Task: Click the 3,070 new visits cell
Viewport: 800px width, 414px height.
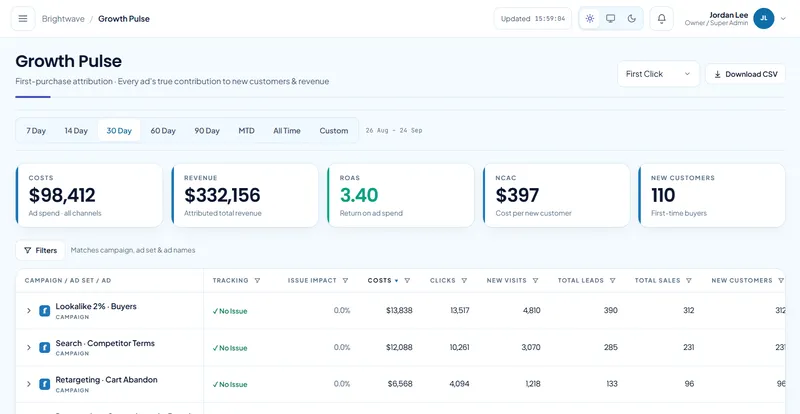Action: [531, 347]
